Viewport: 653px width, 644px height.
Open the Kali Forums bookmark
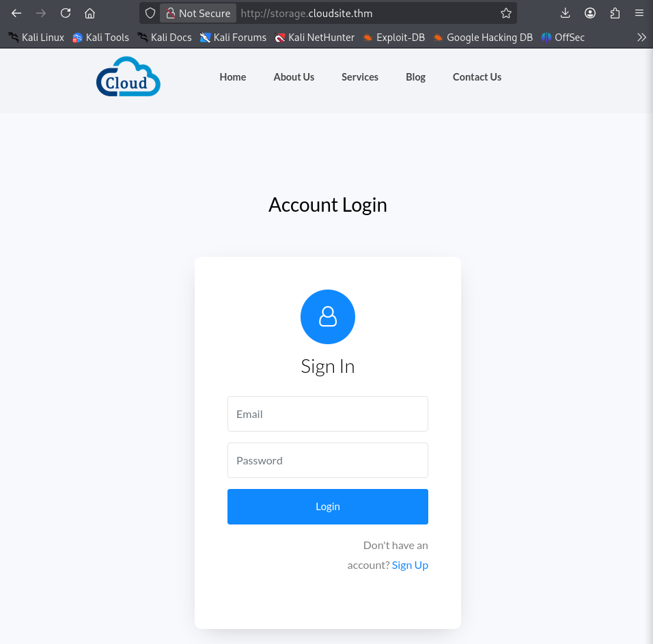coord(233,38)
